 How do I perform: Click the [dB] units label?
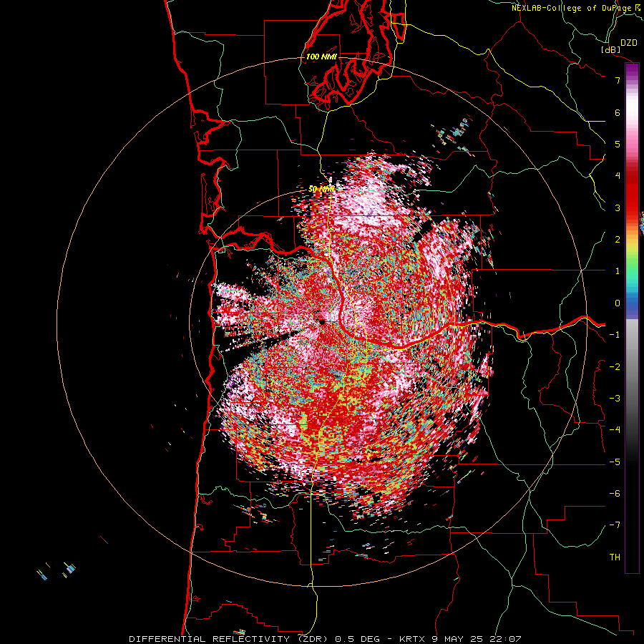click(x=611, y=49)
